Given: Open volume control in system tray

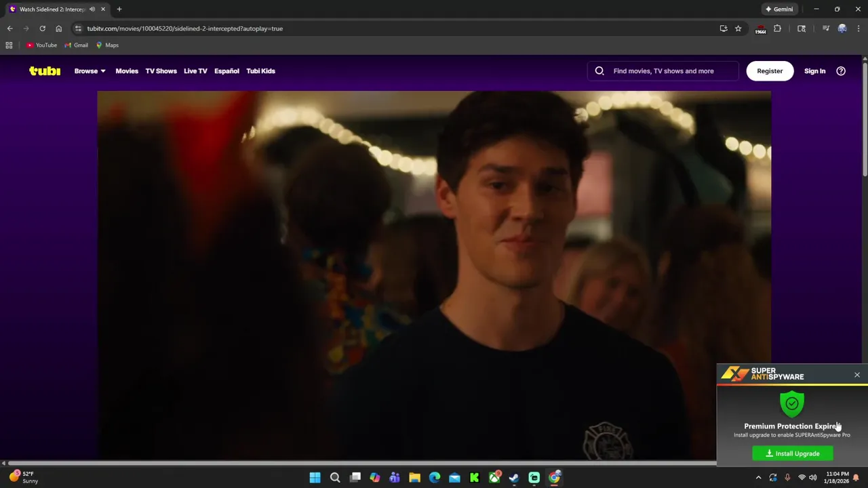Looking at the screenshot, I should [x=812, y=478].
